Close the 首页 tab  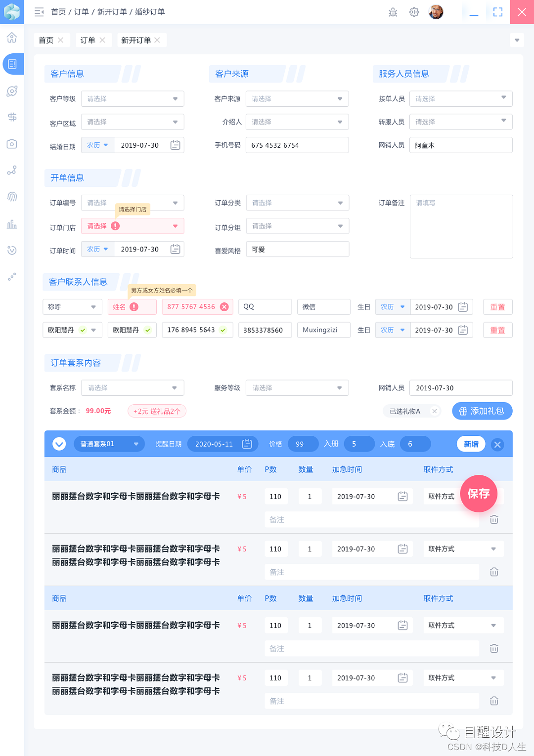point(60,40)
